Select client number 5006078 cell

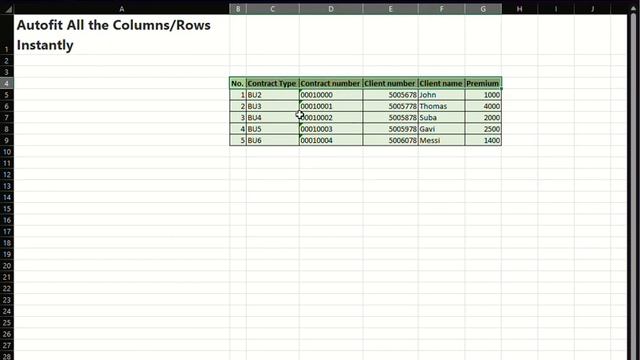[391, 140]
